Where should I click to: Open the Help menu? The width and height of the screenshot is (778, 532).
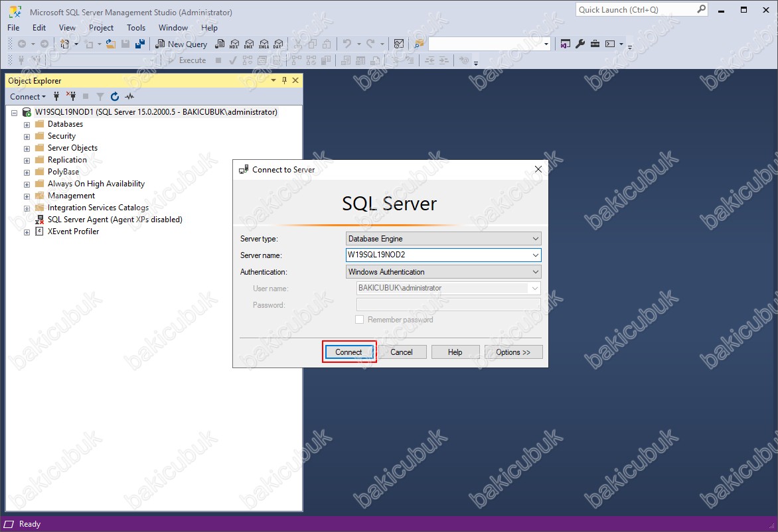point(209,28)
